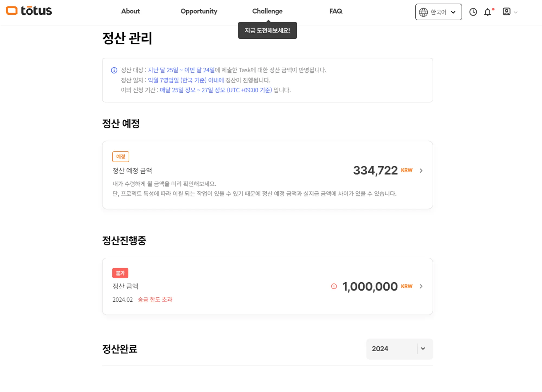
Task: Open details arrow for 1,000,000 KRW
Action: [421, 286]
